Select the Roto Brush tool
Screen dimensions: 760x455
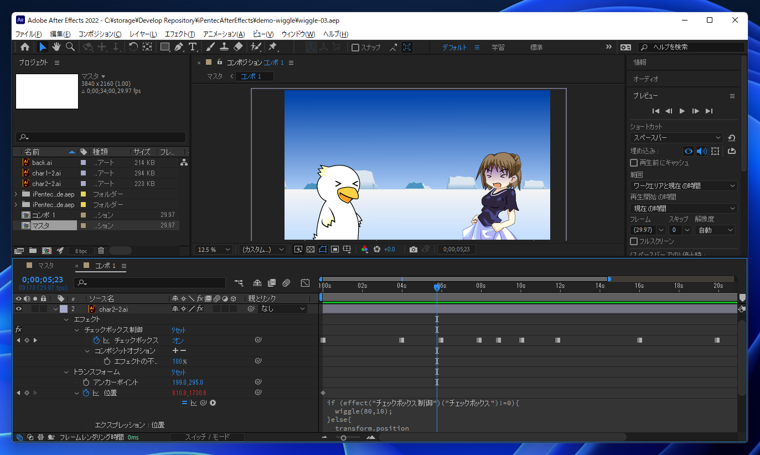click(x=255, y=47)
